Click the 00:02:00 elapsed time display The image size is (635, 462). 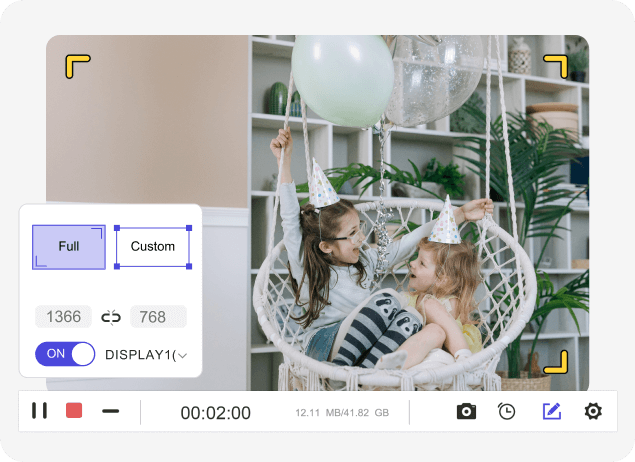click(215, 412)
